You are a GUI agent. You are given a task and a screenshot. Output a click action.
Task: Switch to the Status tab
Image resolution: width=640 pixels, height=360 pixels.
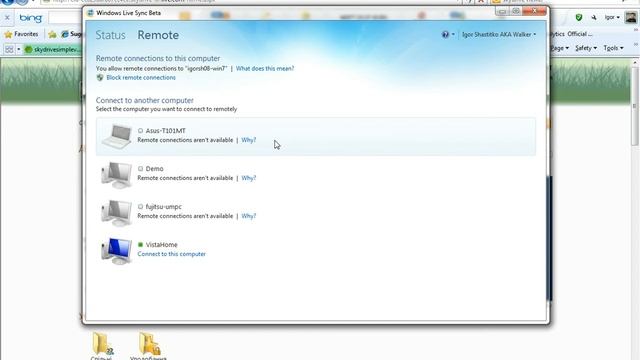tap(110, 35)
